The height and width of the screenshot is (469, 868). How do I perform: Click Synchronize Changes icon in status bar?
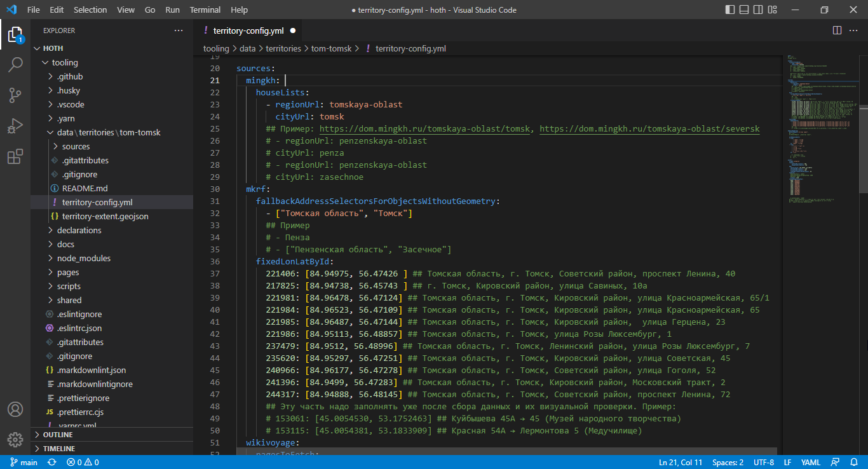[x=52, y=463]
